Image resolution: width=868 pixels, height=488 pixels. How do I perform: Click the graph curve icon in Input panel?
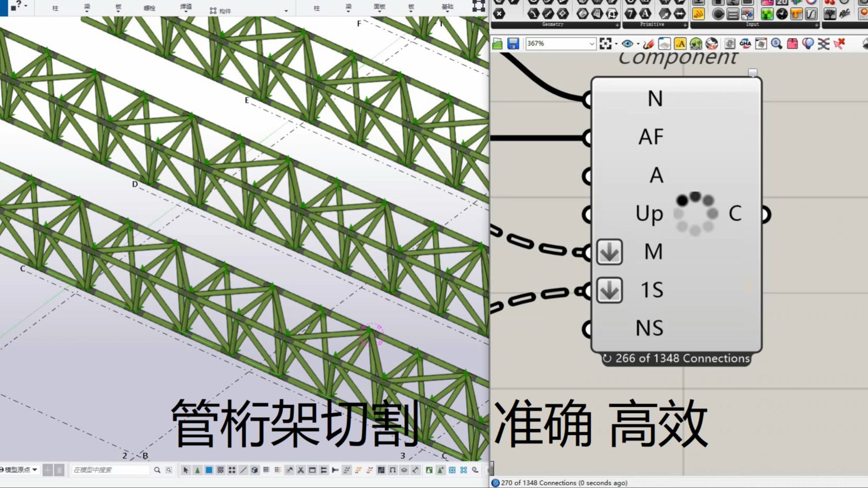coord(811,14)
